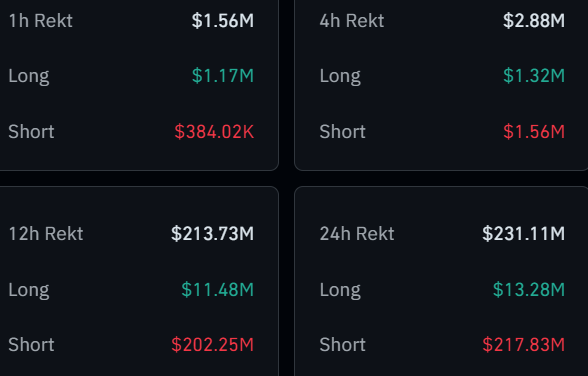Screen dimensions: 588x376
Task: Click the 4h Rekt label
Action: click(x=352, y=21)
